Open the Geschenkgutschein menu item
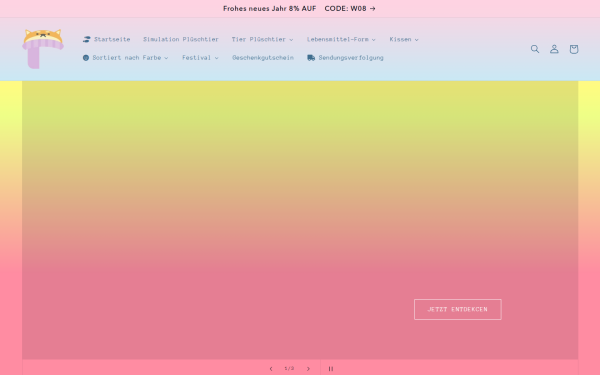 [263, 58]
